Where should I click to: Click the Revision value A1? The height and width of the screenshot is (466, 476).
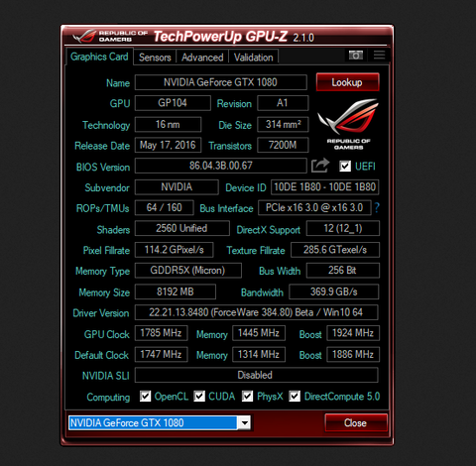283,103
